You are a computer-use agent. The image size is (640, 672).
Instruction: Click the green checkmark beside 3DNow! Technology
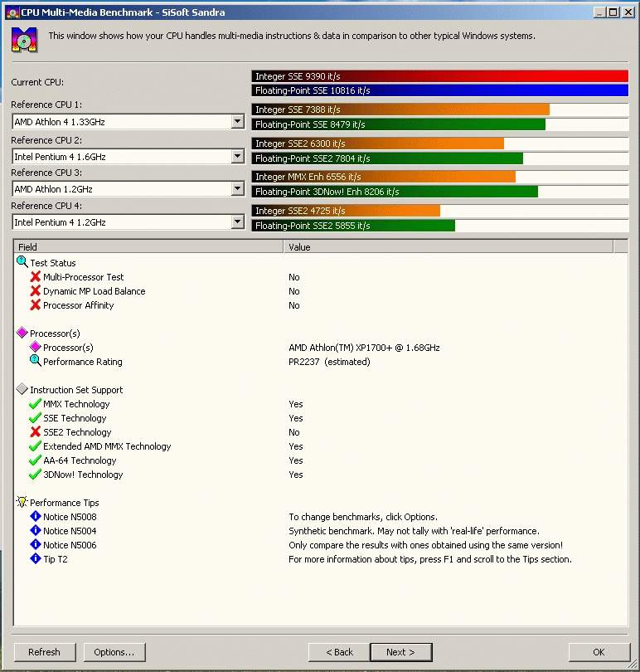coord(36,475)
